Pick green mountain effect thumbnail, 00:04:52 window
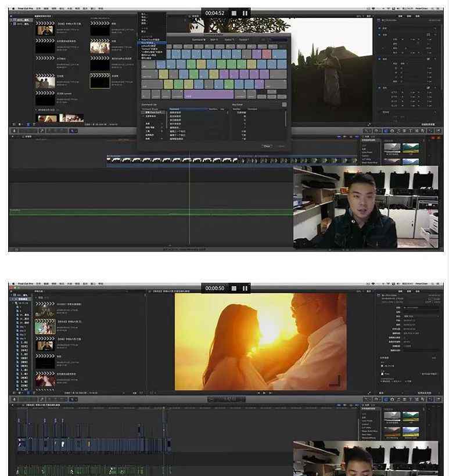The height and width of the screenshot is (476, 449). [x=411, y=147]
